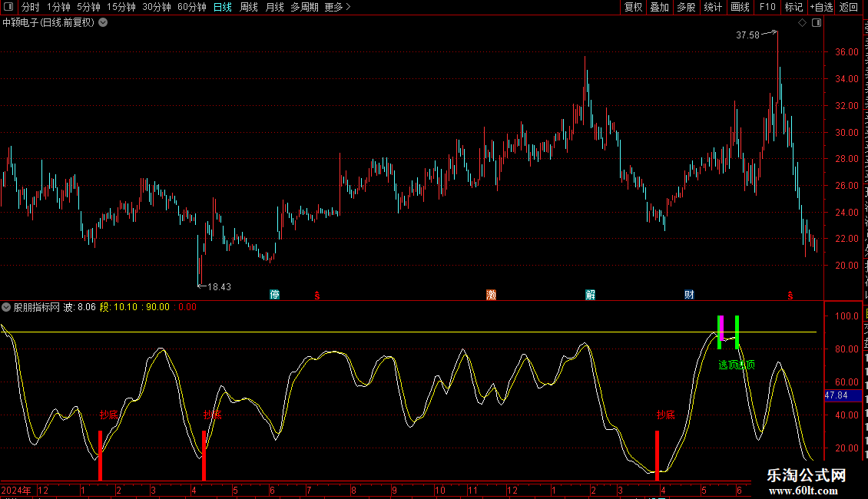
Task: Click the 100.0 indicator axis label
Action: point(847,316)
